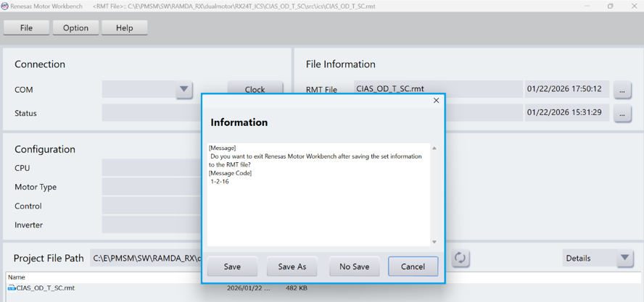The width and height of the screenshot is (644, 302).
Task: Choose Save As in the dialog
Action: pyautogui.click(x=292, y=267)
